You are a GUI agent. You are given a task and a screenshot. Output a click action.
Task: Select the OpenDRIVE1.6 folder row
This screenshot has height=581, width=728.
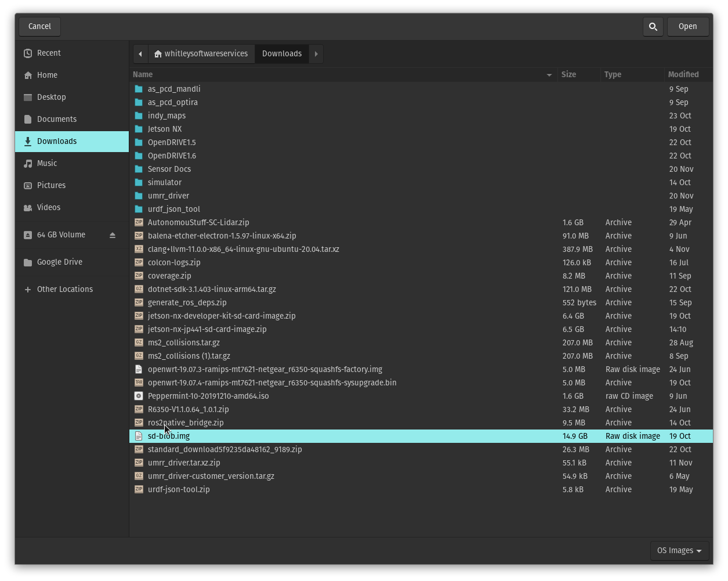[421, 156]
